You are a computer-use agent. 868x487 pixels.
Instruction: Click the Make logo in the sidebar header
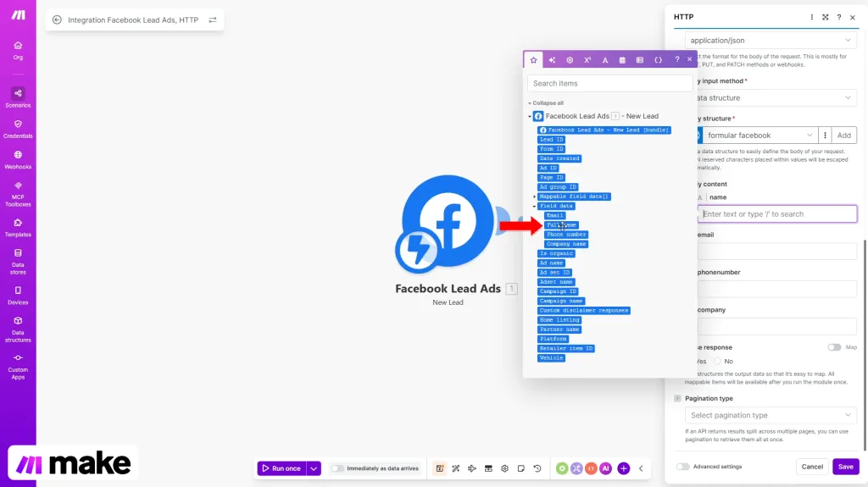(19, 15)
